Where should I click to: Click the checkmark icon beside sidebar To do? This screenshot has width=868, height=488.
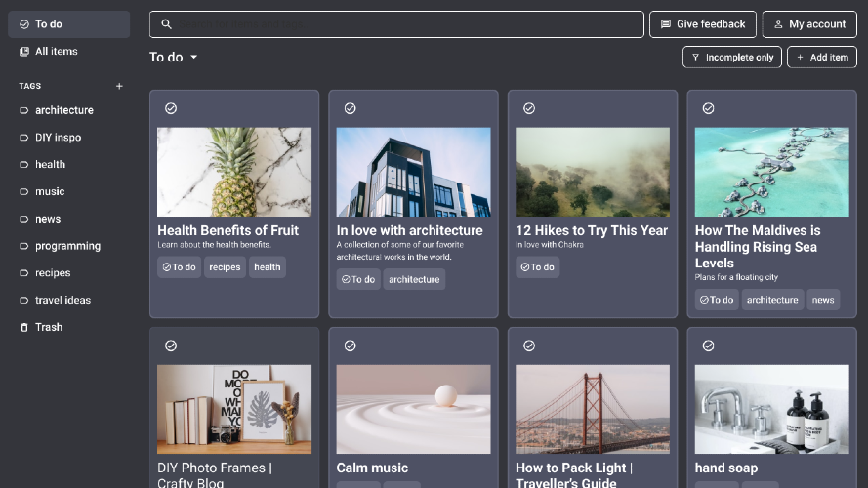[x=23, y=24]
